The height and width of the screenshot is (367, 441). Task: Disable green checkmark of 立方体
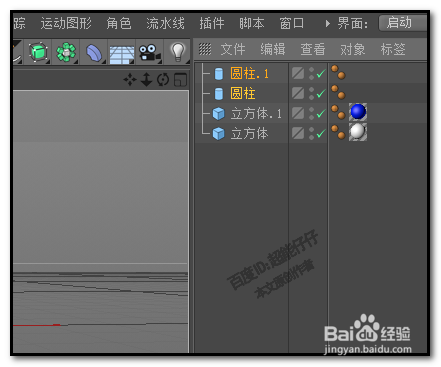321,134
